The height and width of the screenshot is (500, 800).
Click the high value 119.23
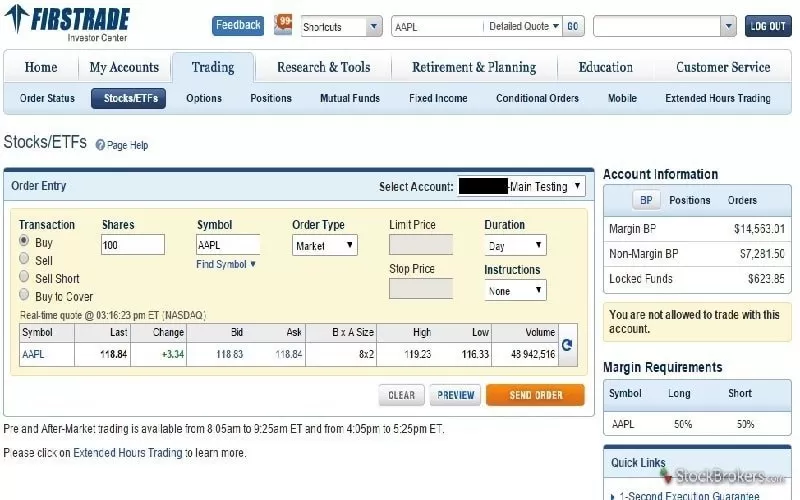coord(417,354)
